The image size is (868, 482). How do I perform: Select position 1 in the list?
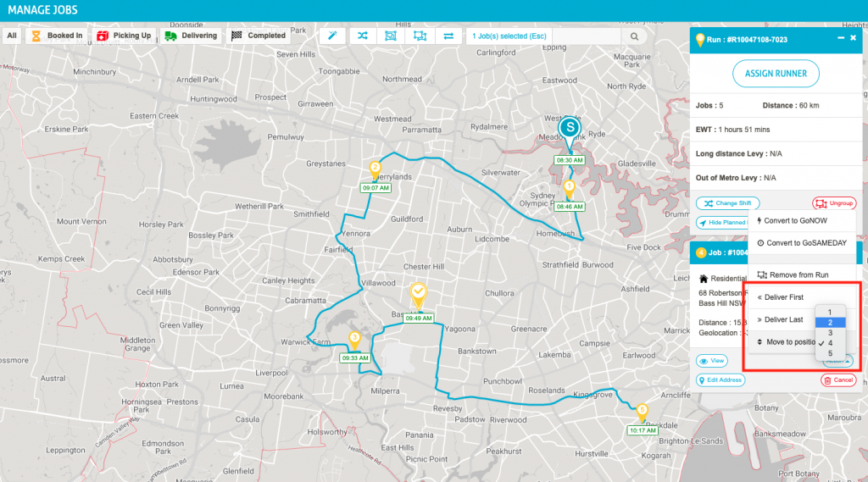pos(830,312)
